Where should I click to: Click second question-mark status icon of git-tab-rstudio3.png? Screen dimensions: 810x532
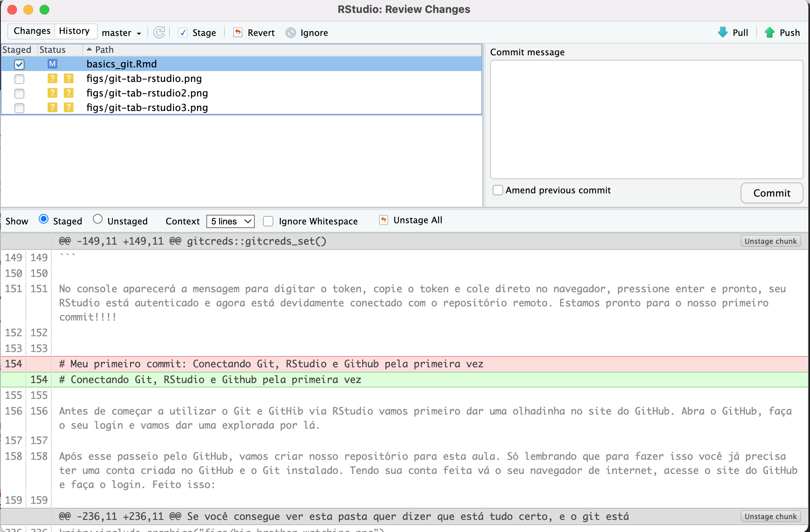point(69,107)
